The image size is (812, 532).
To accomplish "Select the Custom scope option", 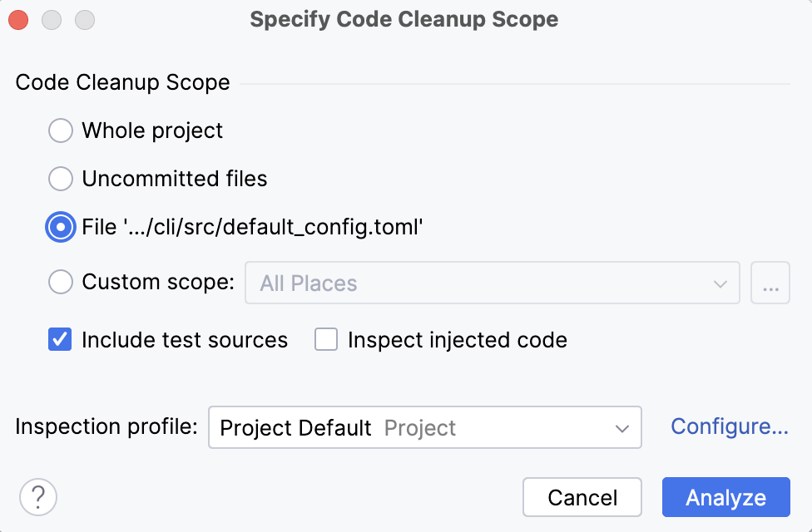I will pos(59,282).
